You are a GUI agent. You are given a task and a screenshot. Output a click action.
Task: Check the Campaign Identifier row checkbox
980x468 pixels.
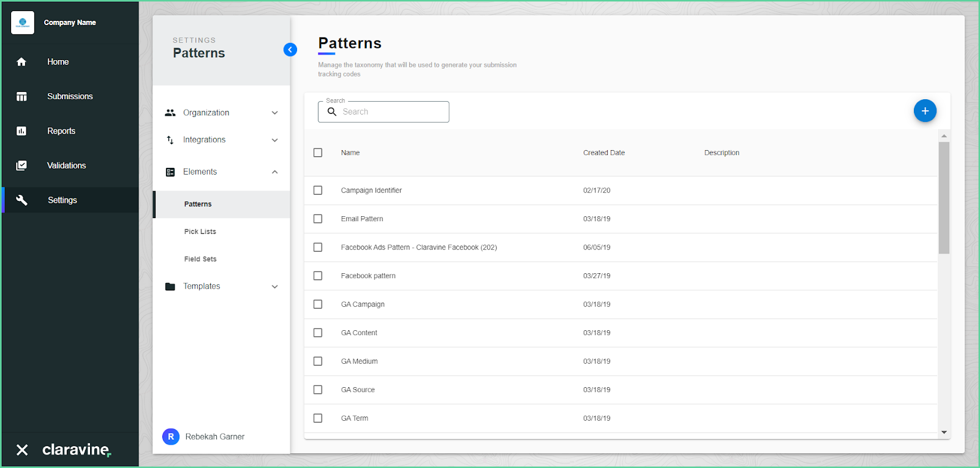point(318,191)
